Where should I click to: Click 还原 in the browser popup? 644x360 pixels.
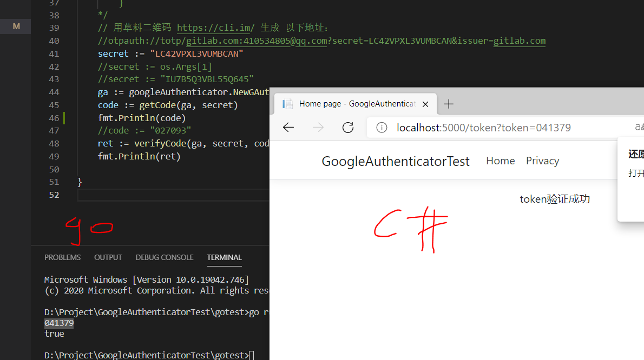click(x=634, y=154)
